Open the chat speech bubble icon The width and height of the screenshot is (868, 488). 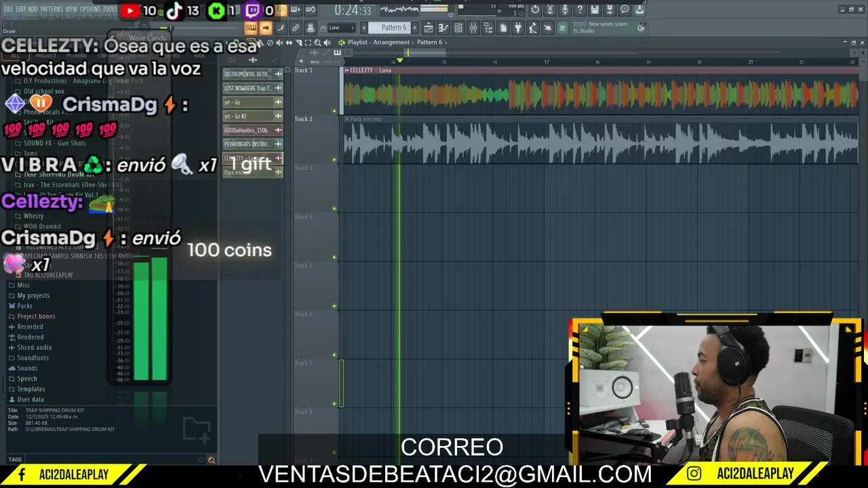click(x=625, y=10)
